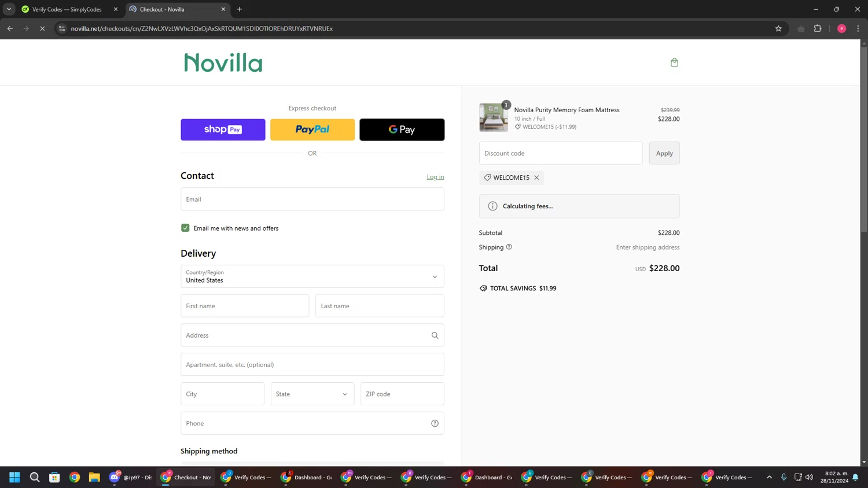Image resolution: width=868 pixels, height=488 pixels.
Task: Switch to Checkout - Nov taskbar window
Action: coord(186,477)
